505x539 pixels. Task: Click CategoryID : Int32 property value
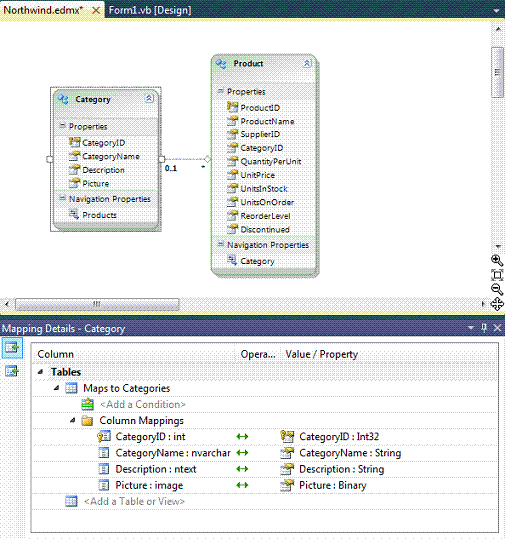(339, 437)
